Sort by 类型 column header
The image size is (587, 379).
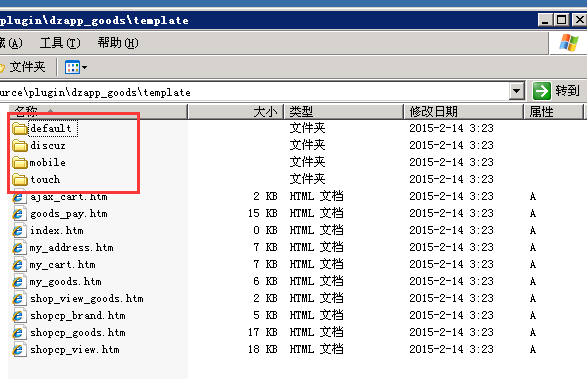(344, 112)
